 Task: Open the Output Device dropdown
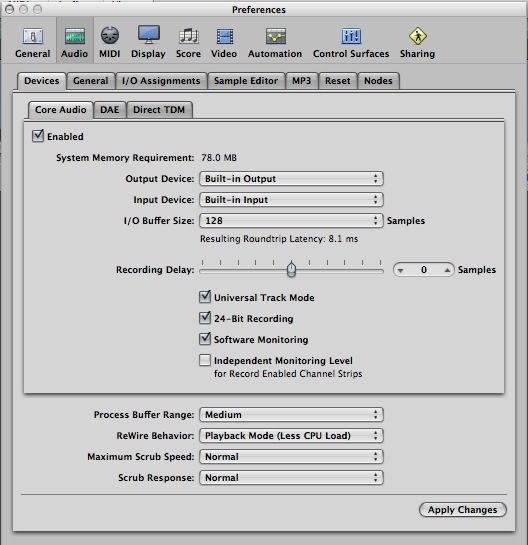291,179
